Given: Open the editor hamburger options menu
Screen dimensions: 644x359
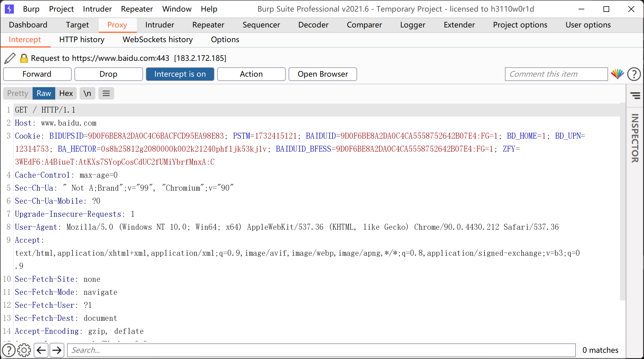Looking at the screenshot, I should [106, 93].
